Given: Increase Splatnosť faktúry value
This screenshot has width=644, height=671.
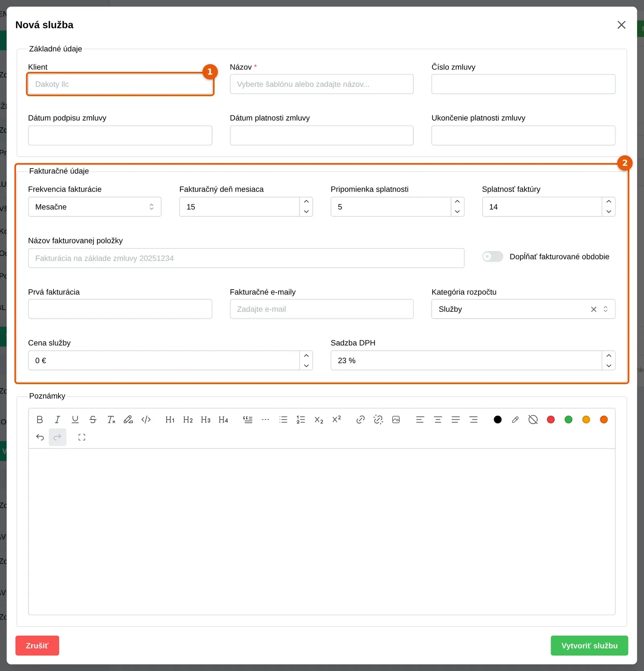Looking at the screenshot, I should (x=609, y=202).
